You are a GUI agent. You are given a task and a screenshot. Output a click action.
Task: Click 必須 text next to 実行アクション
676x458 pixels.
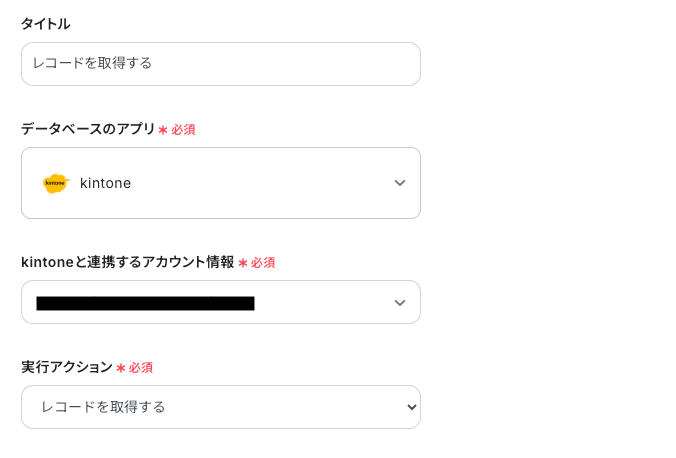[141, 368]
